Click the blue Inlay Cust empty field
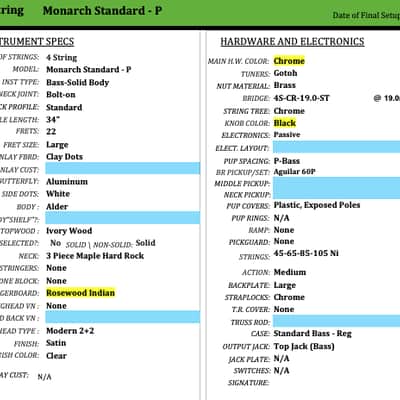The height and width of the screenshot is (400, 400). (123, 169)
